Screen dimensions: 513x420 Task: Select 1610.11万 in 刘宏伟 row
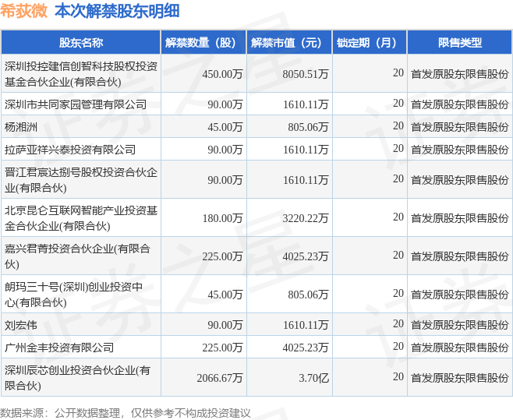pyautogui.click(x=306, y=325)
